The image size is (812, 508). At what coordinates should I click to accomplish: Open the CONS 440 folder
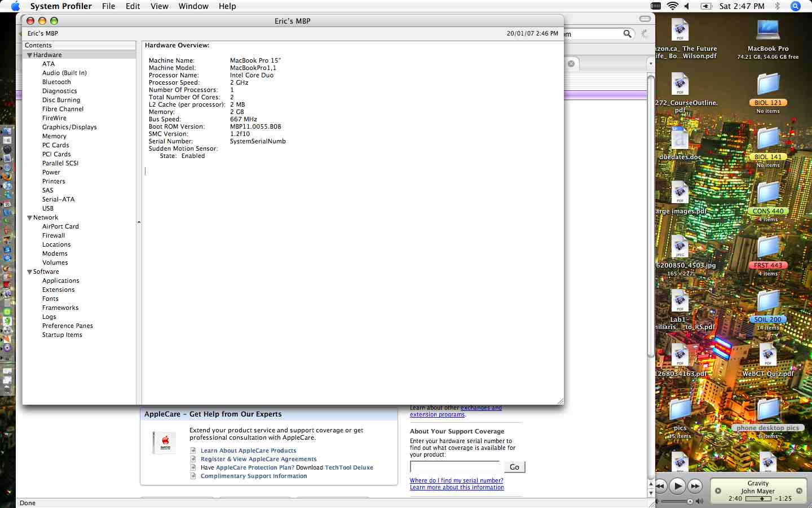(x=768, y=193)
